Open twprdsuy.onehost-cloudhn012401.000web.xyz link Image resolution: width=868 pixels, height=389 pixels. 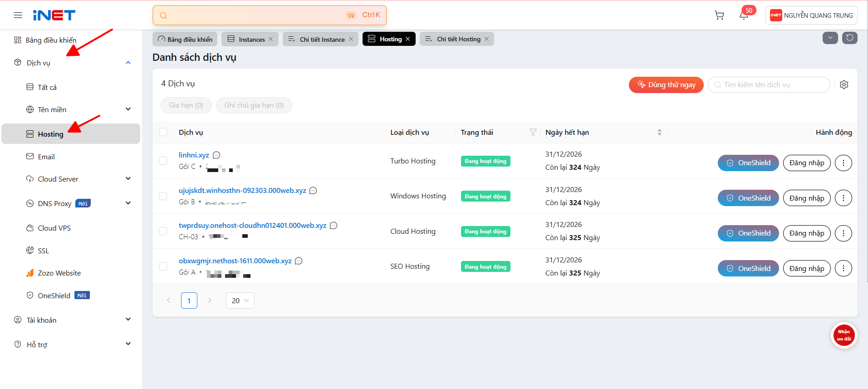click(252, 226)
